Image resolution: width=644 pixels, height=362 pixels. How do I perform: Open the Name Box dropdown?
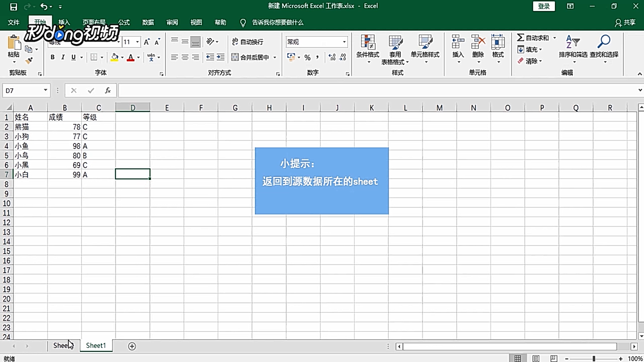tap(46, 90)
